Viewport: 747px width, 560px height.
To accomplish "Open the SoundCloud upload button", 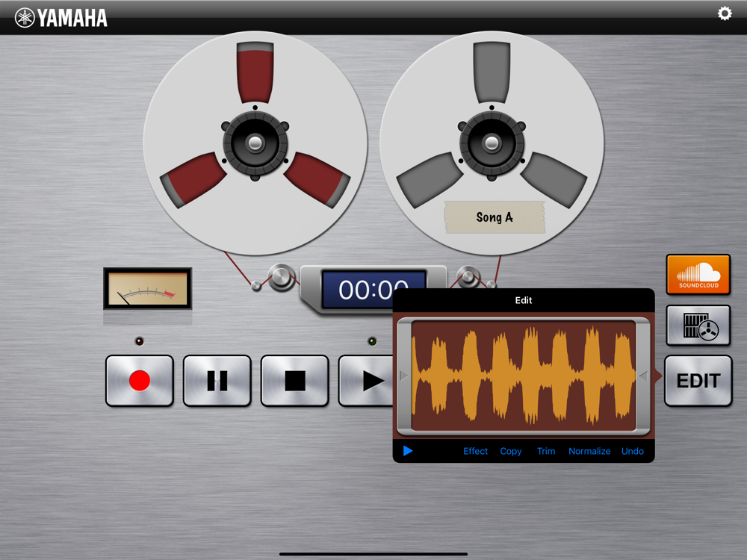I will [x=698, y=274].
